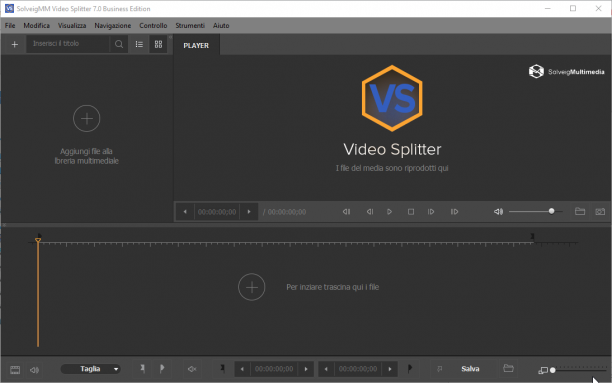Click the start marker pin icon

tap(222, 368)
